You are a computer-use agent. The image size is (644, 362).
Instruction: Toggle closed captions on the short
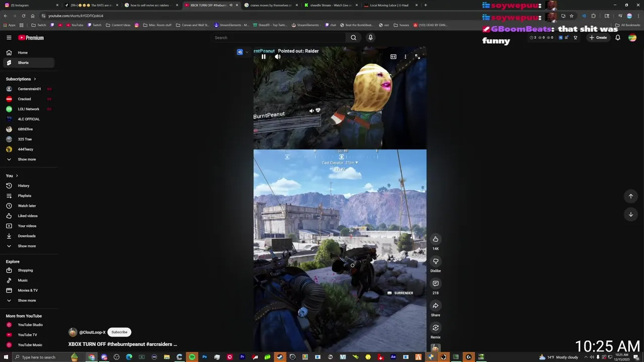[x=393, y=57]
